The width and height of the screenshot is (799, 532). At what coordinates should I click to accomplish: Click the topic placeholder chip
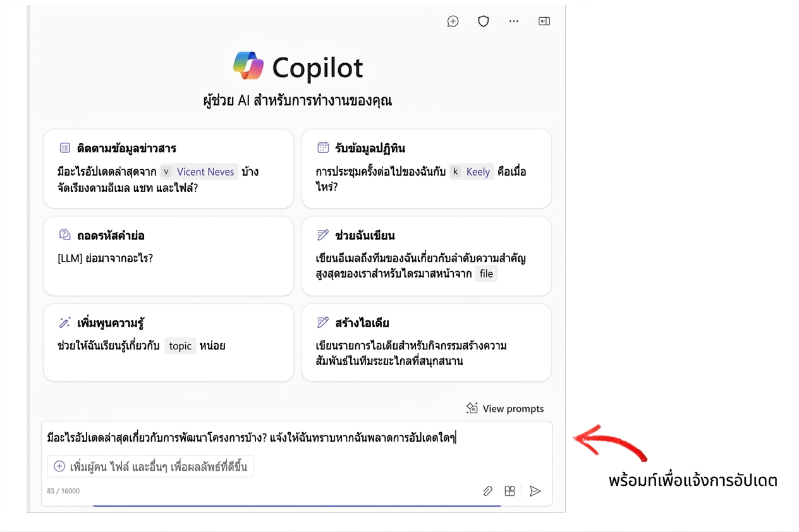[x=180, y=346]
